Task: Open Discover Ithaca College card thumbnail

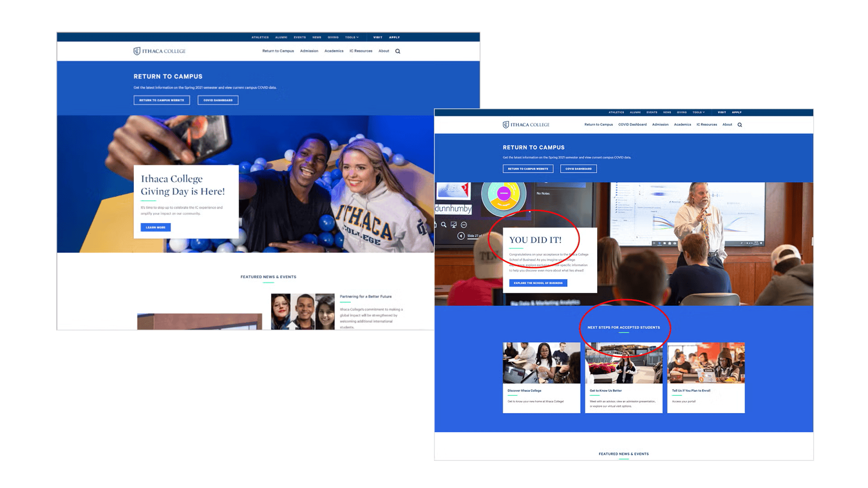Action: coord(541,363)
